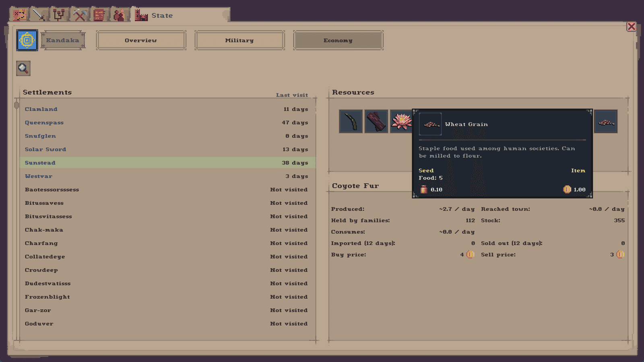This screenshot has width=644, height=362.
Task: Click the magnifying glass search icon
Action: click(x=23, y=68)
